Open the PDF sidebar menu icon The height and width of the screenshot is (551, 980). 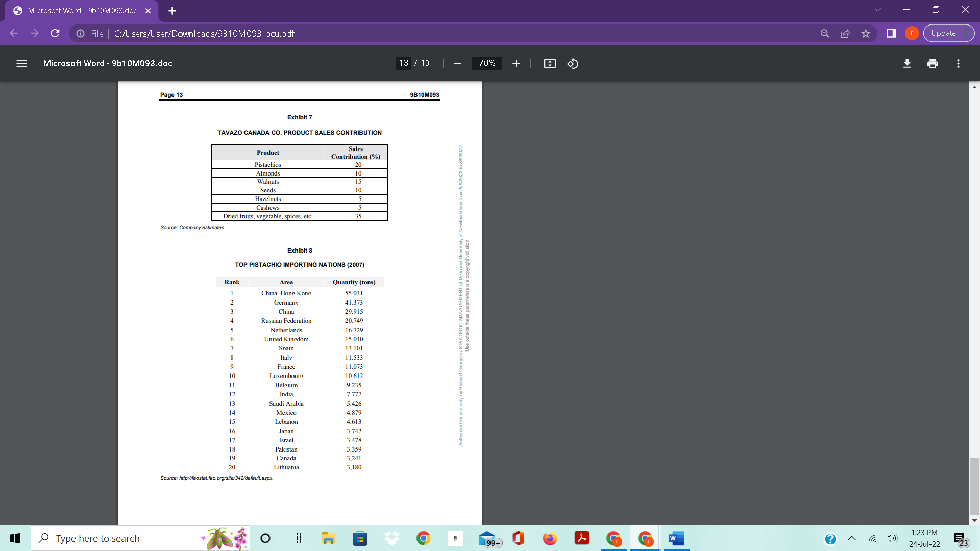tap(21, 63)
